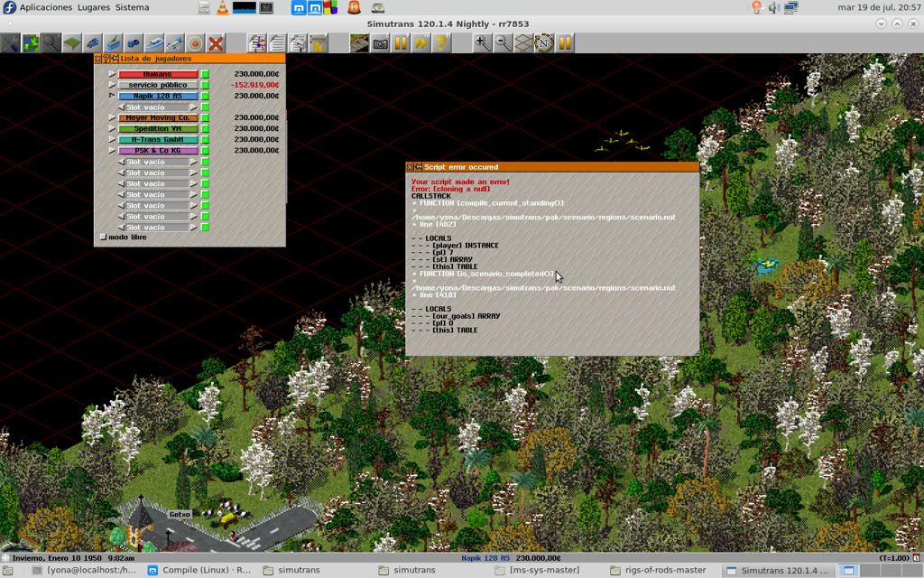Zoom out of the map
This screenshot has width=924, height=578.
[x=504, y=43]
